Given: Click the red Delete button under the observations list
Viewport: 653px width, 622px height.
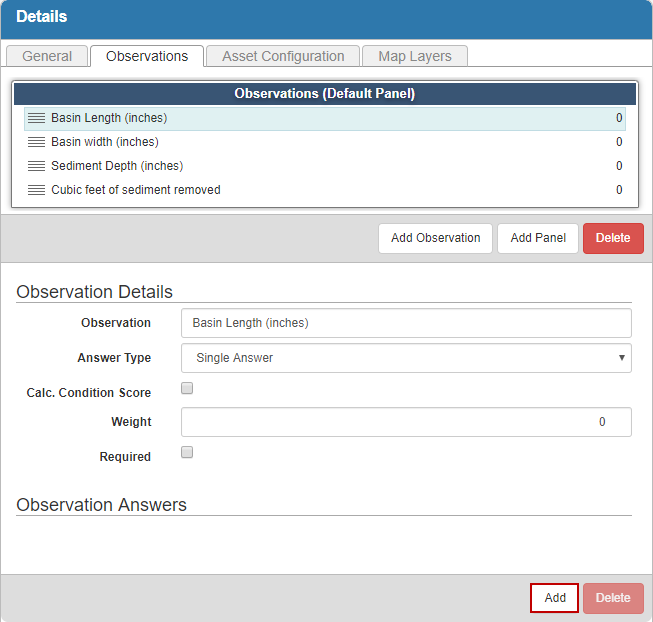Looking at the screenshot, I should pyautogui.click(x=613, y=238).
